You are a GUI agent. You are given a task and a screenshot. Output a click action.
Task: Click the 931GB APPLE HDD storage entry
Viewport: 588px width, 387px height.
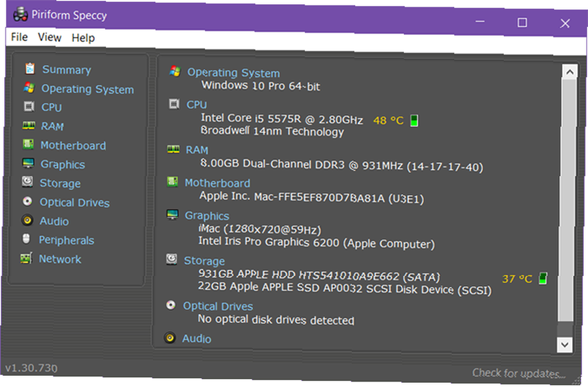point(319,275)
